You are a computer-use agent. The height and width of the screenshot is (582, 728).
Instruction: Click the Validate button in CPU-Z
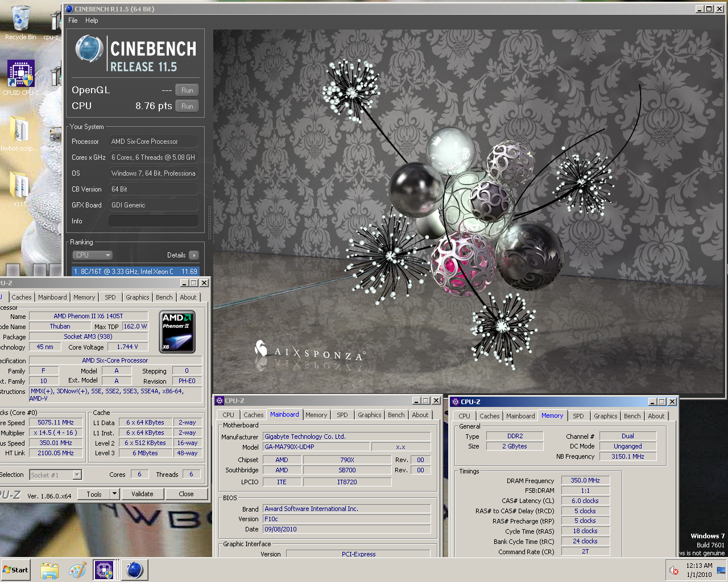[142, 494]
